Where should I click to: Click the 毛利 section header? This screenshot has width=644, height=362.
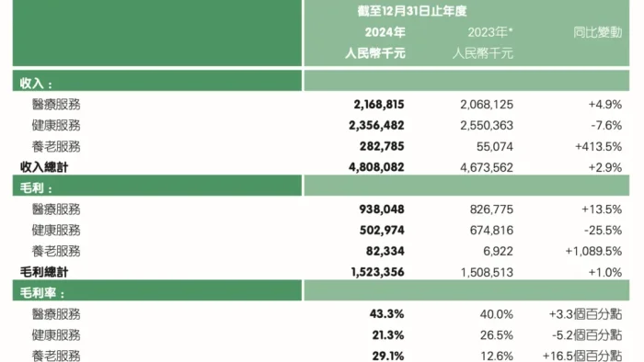tap(36, 188)
